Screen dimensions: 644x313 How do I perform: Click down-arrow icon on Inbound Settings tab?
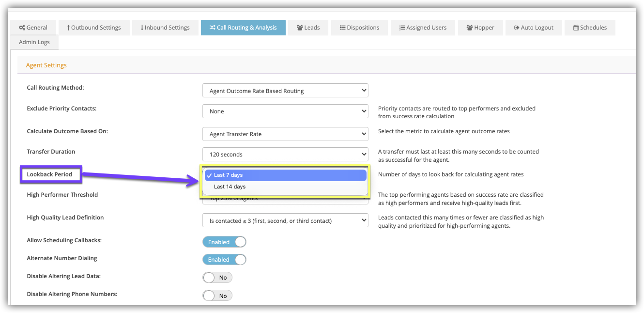click(142, 28)
